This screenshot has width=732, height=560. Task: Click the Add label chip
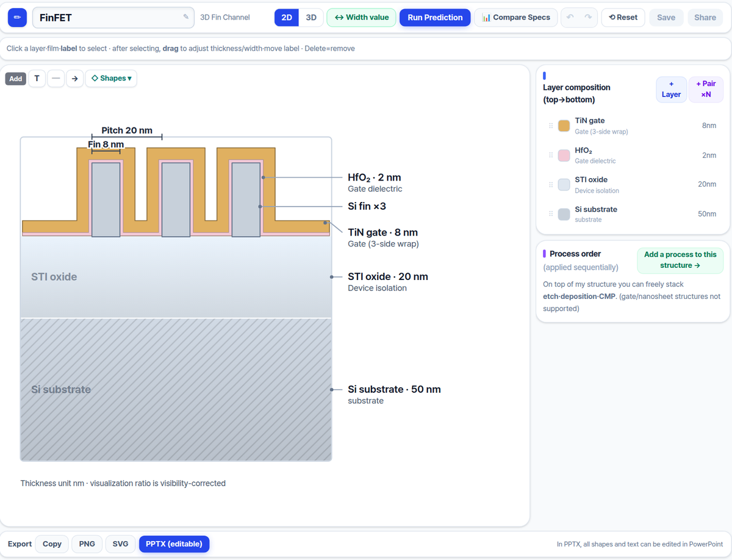coord(16,79)
